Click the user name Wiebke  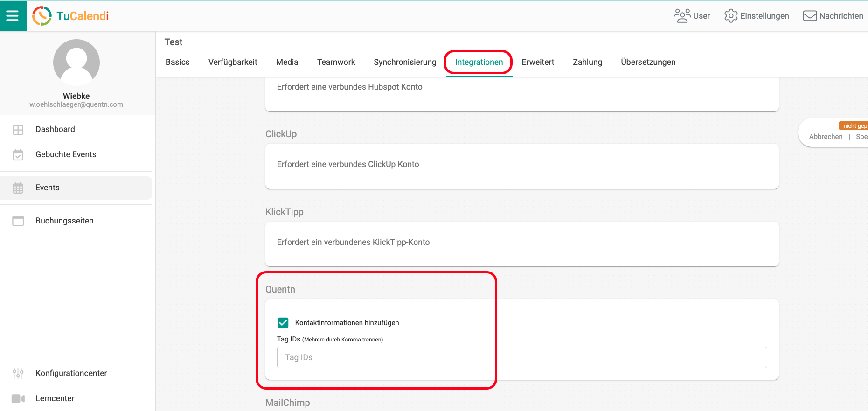(x=76, y=96)
